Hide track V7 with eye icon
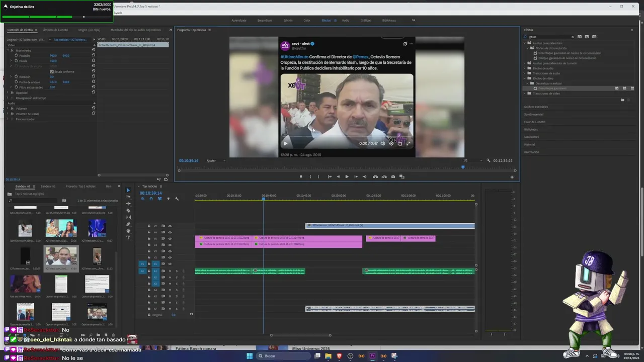Viewport: 644px width, 362px height. pyautogui.click(x=170, y=226)
